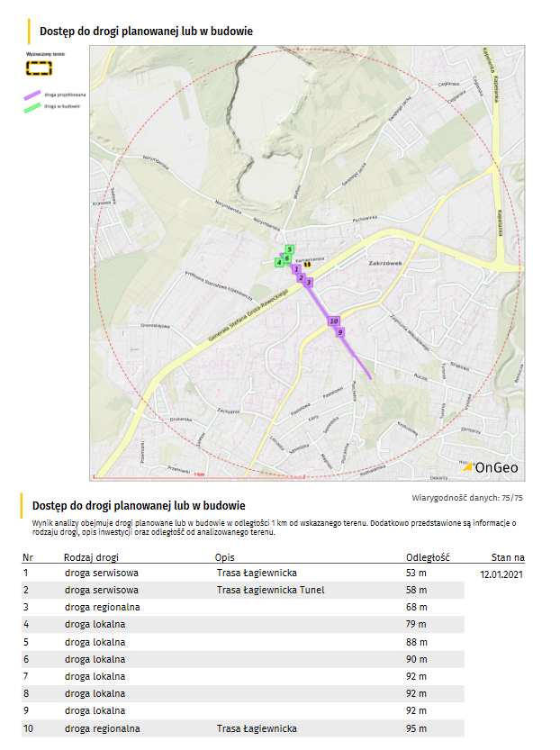Image resolution: width=560 pixels, height=750 pixels.
Task: Click the 'Rodzaj drogi' column header
Action: coord(91,557)
